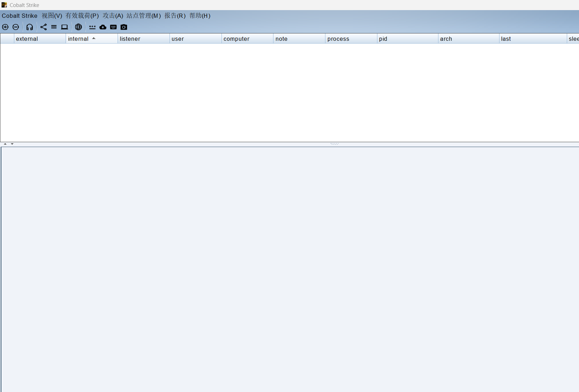The width and height of the screenshot is (579, 392).
Task: Sort by the user column header
Action: coord(196,39)
